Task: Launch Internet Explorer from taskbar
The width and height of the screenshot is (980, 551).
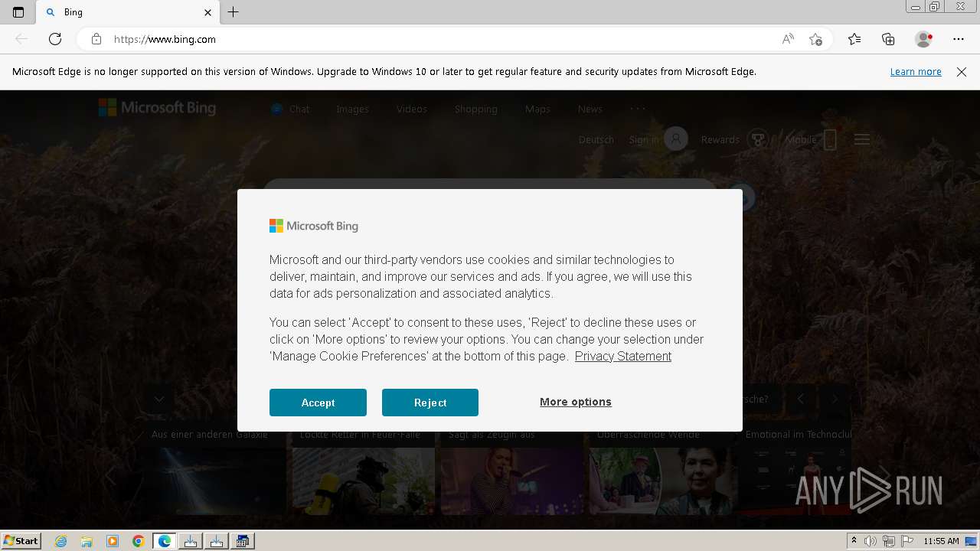Action: pos(60,541)
